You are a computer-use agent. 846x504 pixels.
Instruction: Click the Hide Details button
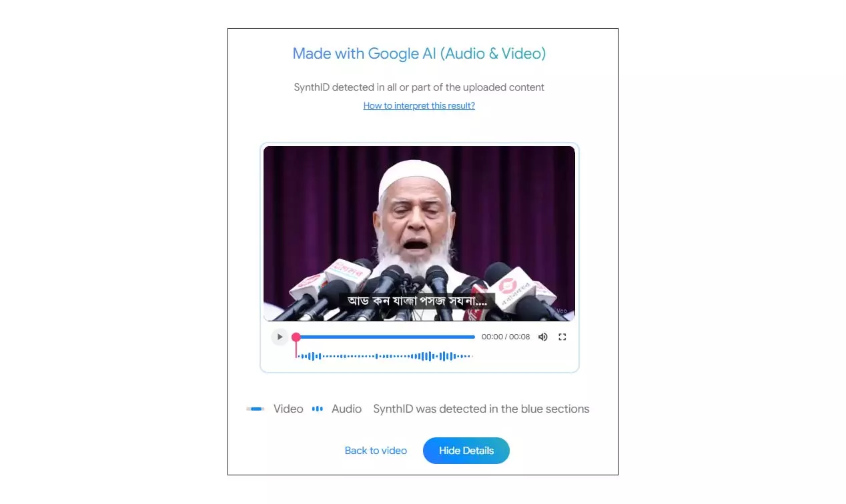[x=466, y=451]
